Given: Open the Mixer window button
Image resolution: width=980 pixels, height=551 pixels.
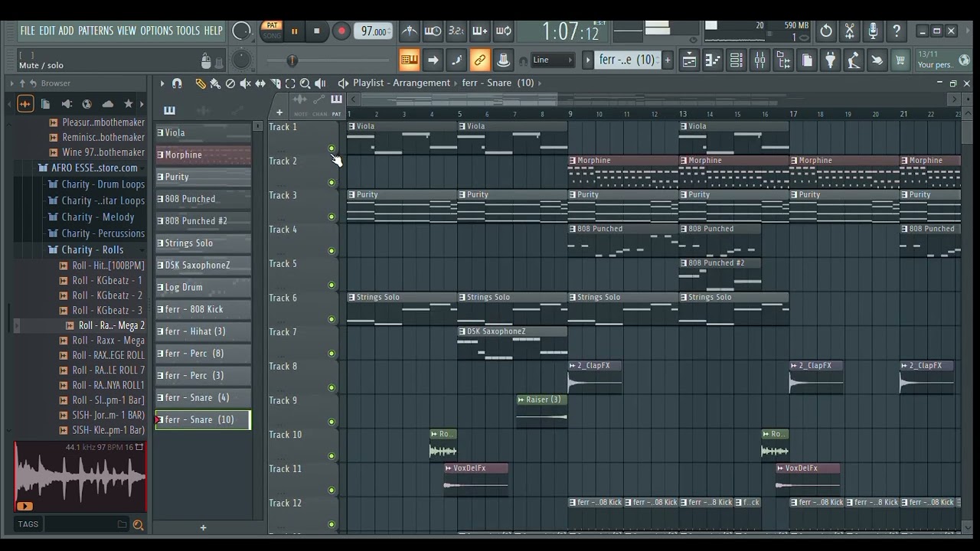Looking at the screenshot, I should (x=759, y=60).
